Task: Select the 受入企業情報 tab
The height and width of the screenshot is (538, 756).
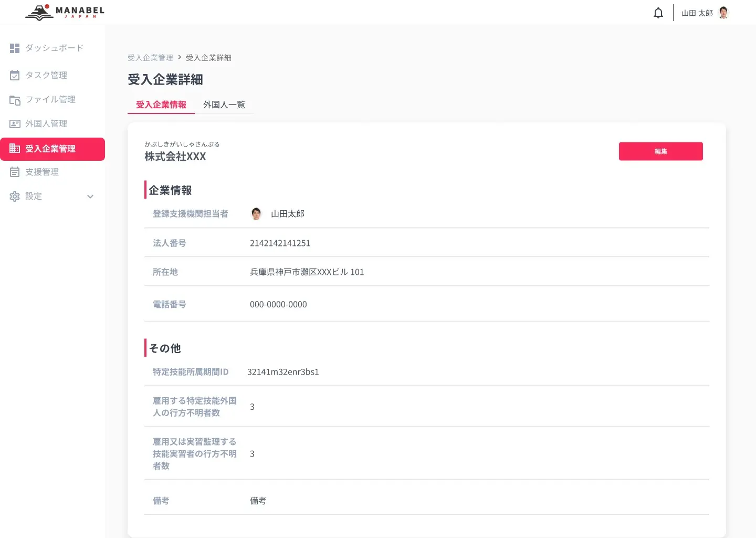Action: (161, 105)
